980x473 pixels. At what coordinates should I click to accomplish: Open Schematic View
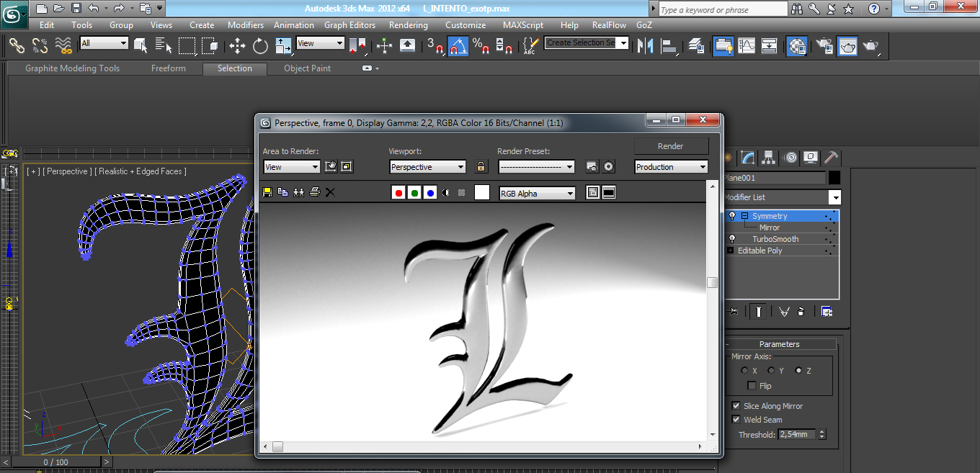(770, 45)
